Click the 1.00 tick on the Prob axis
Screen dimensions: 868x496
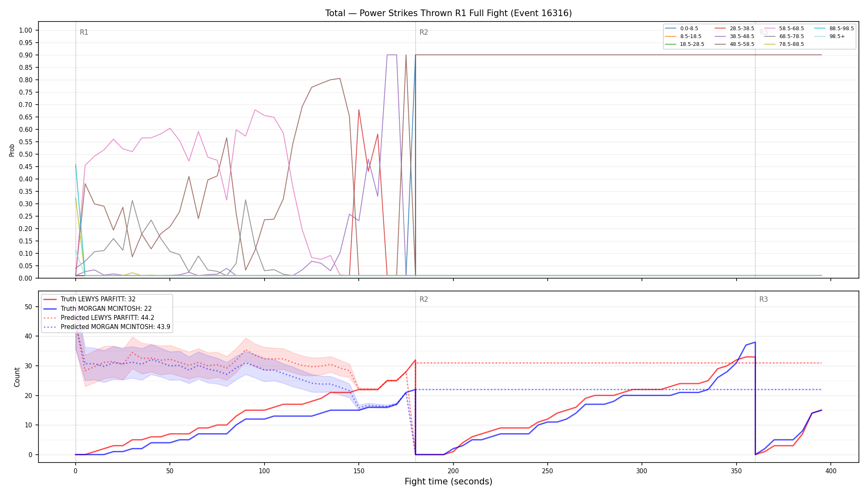coord(26,30)
